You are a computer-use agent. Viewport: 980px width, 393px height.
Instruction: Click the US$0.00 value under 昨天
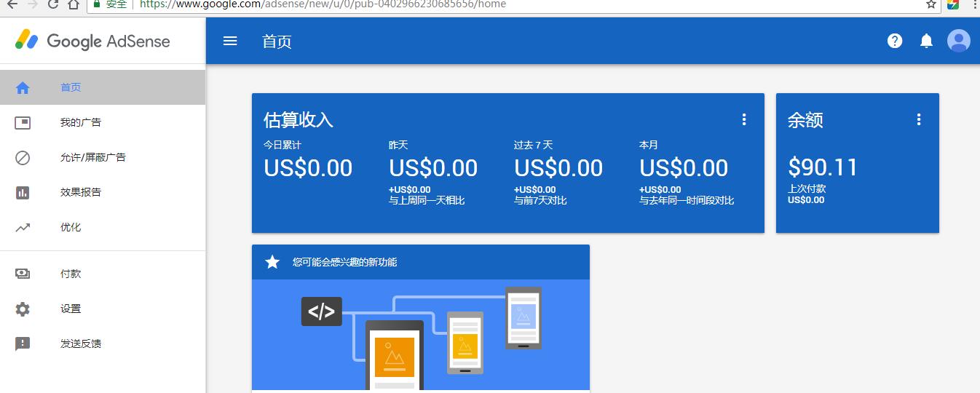point(433,168)
